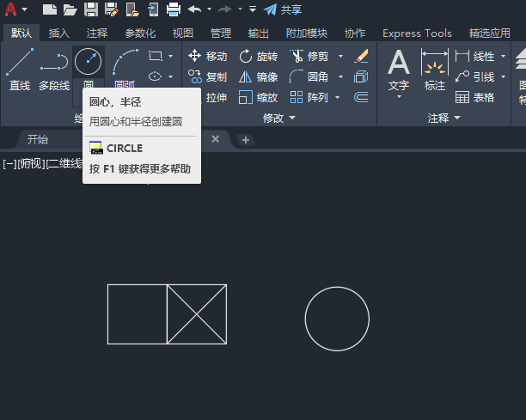The height and width of the screenshot is (420, 526).
Task: Open the Plot printer icon
Action: (173, 9)
